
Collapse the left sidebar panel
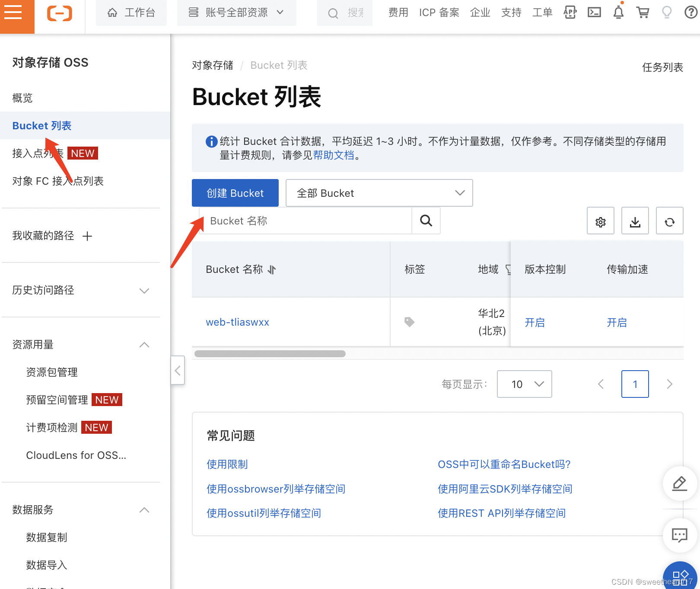[178, 370]
